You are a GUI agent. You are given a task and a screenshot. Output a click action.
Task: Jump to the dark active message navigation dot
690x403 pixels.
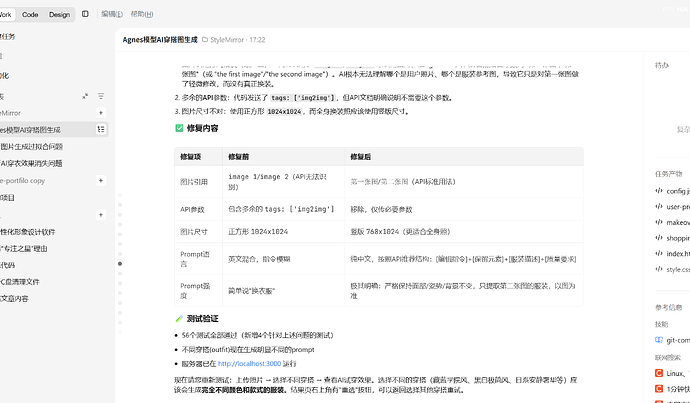pyautogui.click(x=120, y=264)
